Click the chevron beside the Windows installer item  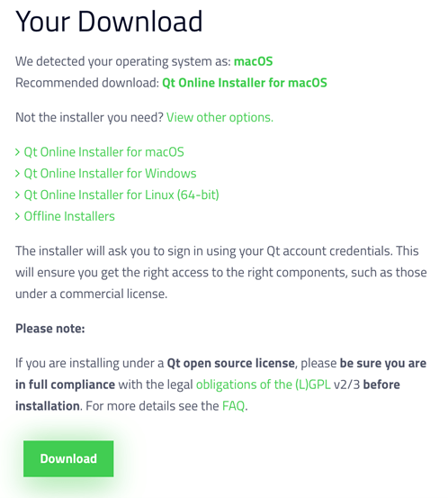(17, 174)
